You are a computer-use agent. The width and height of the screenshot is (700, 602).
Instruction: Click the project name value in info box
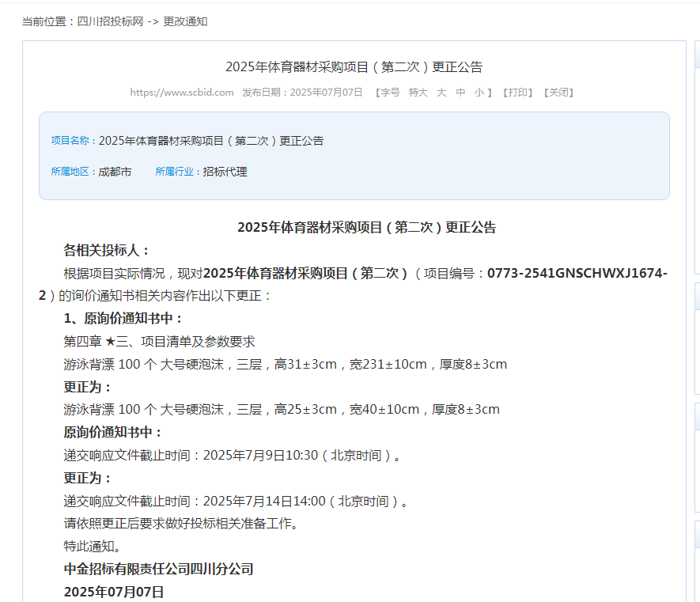coord(210,141)
